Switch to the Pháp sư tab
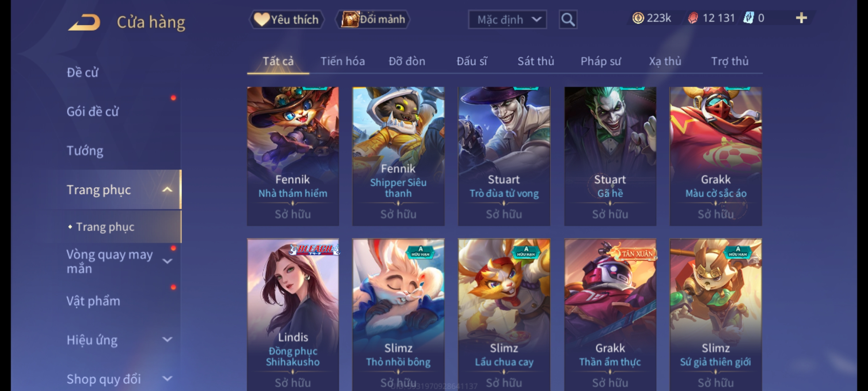The width and height of the screenshot is (868, 391). click(601, 62)
